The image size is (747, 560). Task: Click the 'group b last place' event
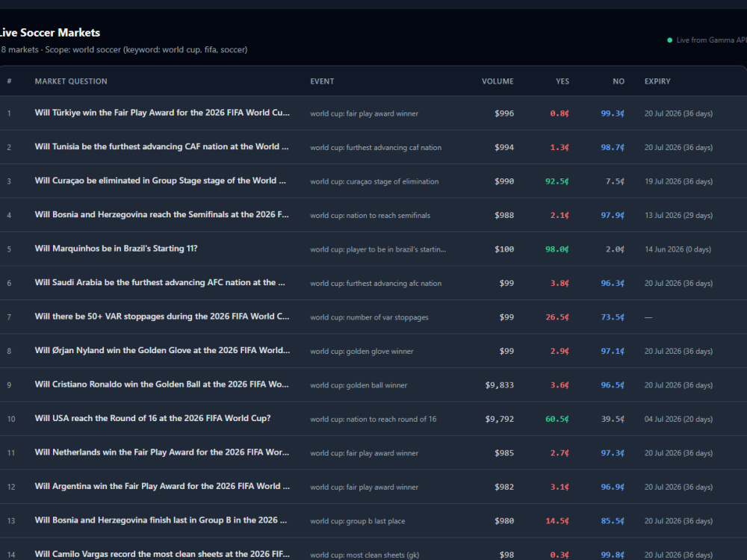click(358, 521)
